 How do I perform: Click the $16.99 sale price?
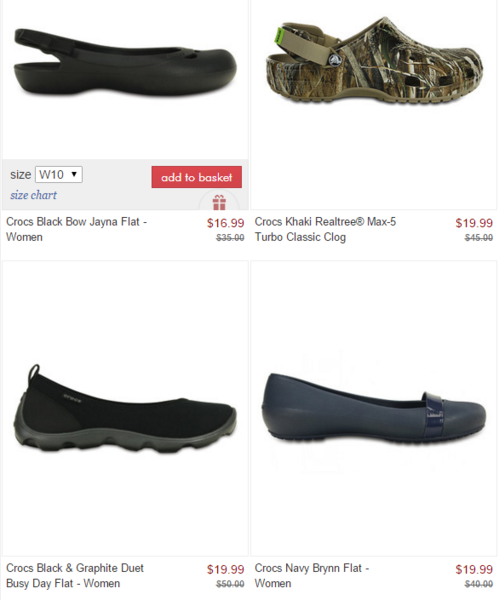225,223
